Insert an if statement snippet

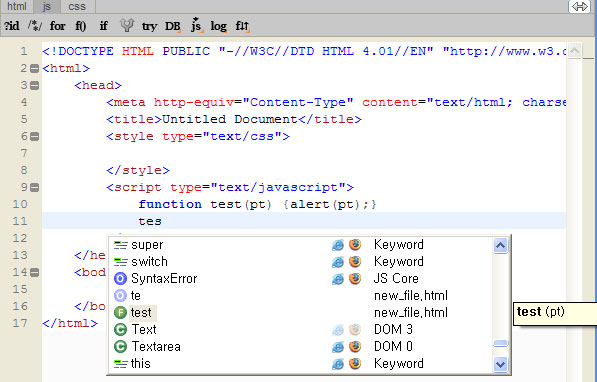(x=103, y=26)
